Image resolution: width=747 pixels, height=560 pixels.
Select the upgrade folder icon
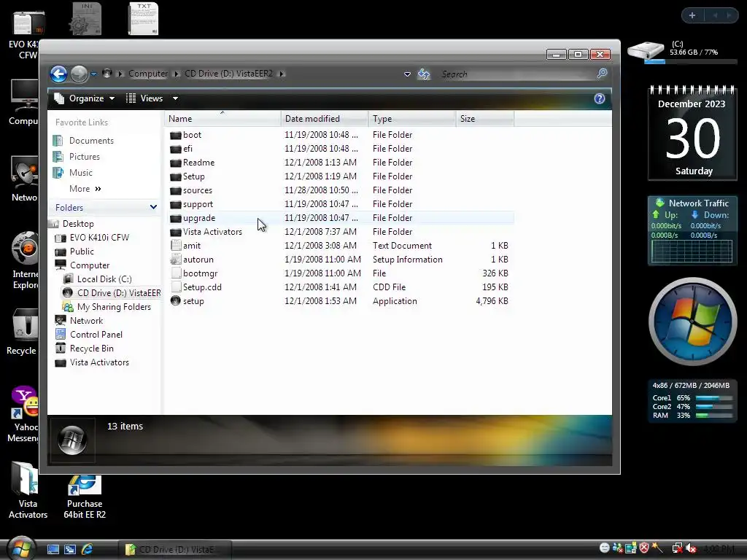pos(176,218)
